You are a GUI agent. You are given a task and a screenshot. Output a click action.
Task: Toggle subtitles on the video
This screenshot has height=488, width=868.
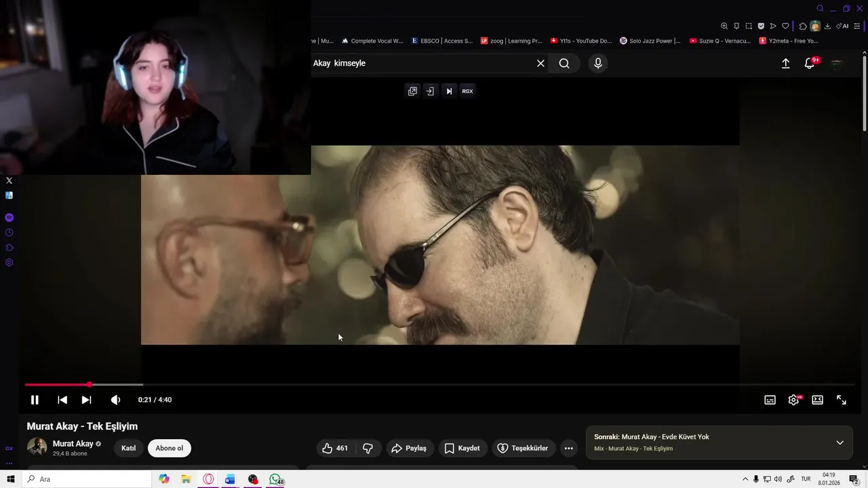pyautogui.click(x=770, y=400)
